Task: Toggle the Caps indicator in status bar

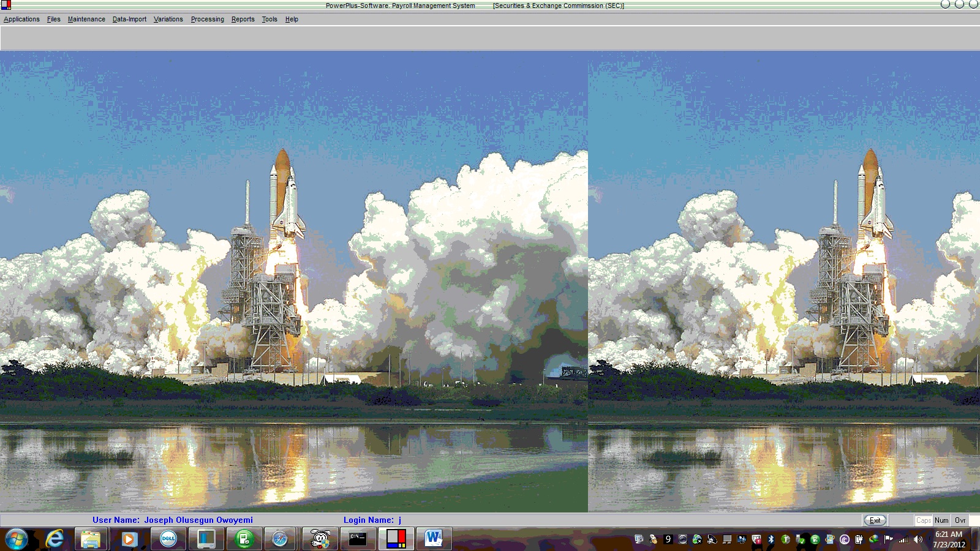Action: pos(924,520)
